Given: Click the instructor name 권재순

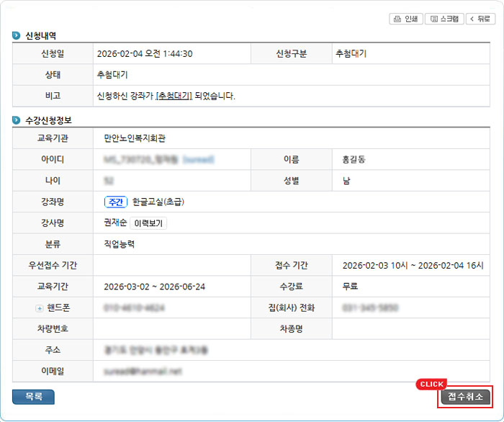Looking at the screenshot, I should 114,223.
